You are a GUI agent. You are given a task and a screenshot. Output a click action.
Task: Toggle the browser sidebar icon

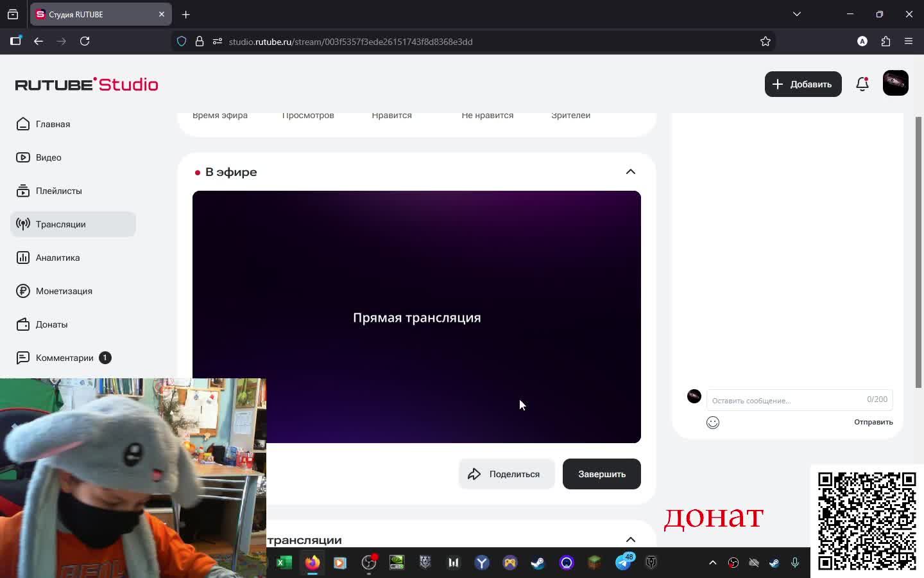click(x=15, y=41)
